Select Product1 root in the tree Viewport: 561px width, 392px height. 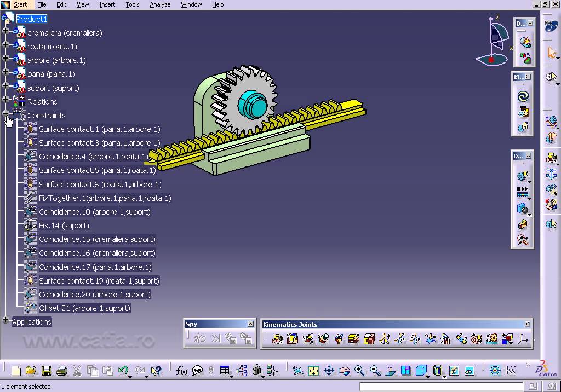tap(31, 19)
